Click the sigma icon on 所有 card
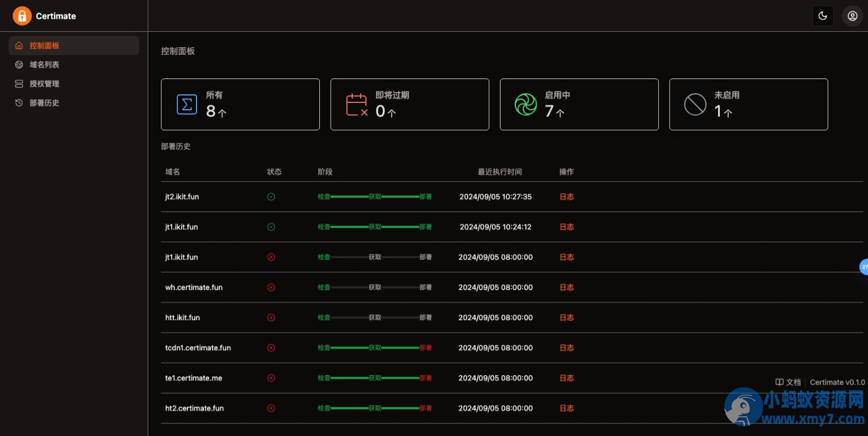 [187, 105]
